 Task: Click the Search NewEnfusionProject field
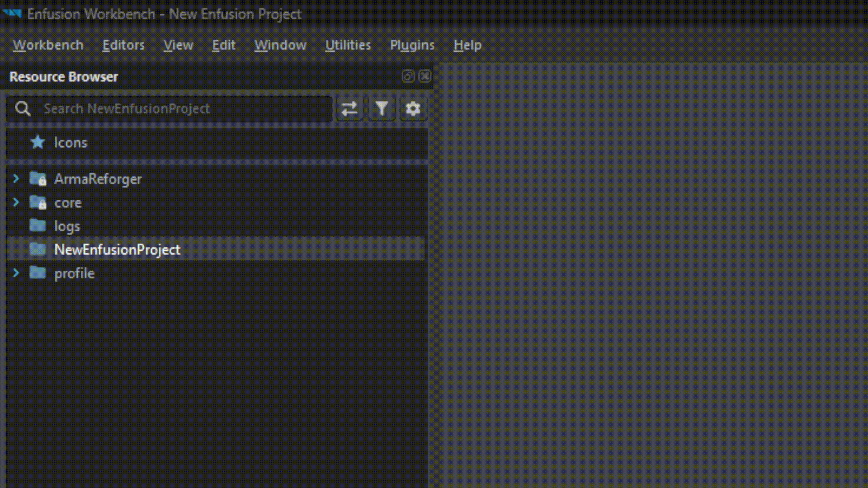click(x=169, y=109)
